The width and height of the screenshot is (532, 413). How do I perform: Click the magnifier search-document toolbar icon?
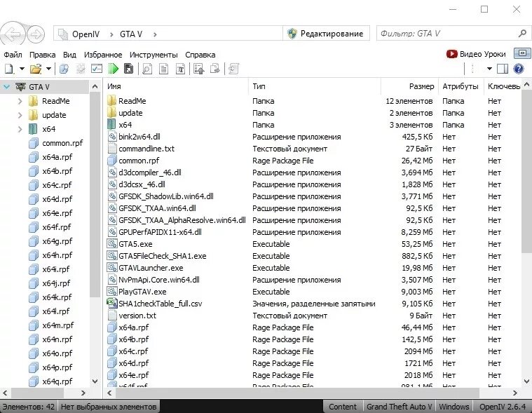coord(147,69)
